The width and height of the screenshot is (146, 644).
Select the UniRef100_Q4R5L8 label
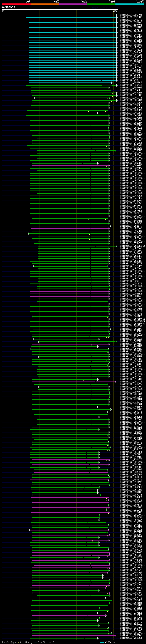tap(131, 196)
